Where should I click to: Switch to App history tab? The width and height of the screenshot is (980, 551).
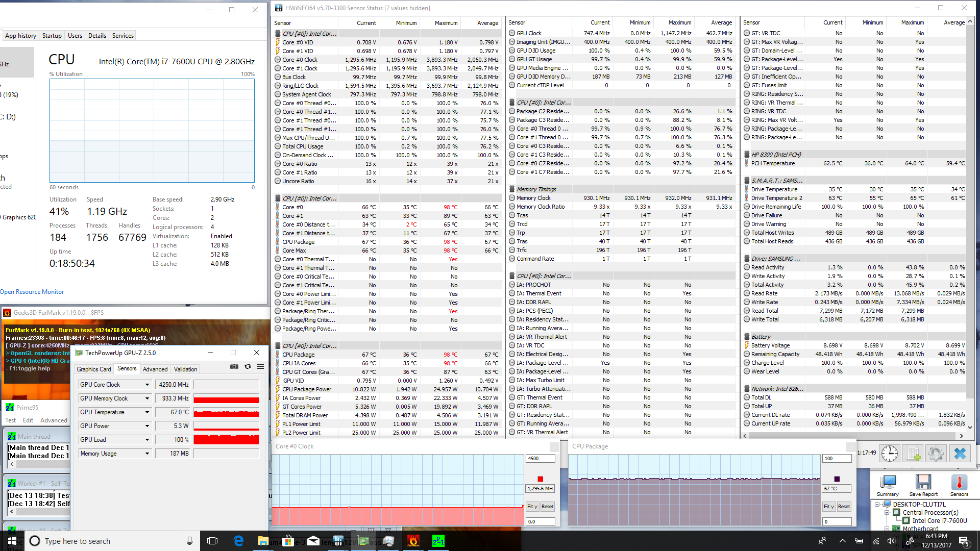tap(20, 36)
